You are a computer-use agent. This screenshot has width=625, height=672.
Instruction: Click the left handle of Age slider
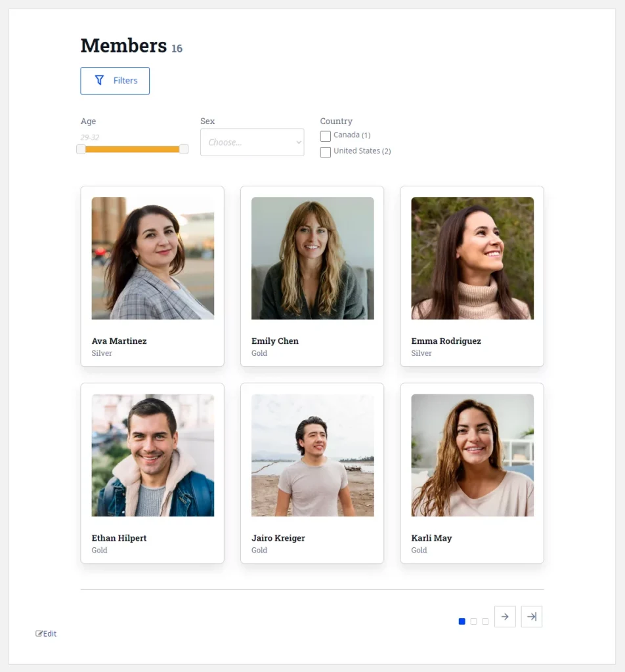coord(81,149)
